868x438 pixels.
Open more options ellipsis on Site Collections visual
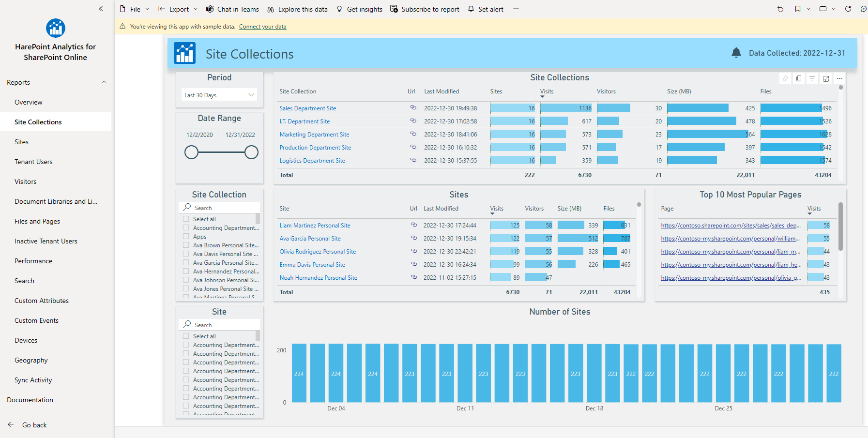(x=839, y=78)
